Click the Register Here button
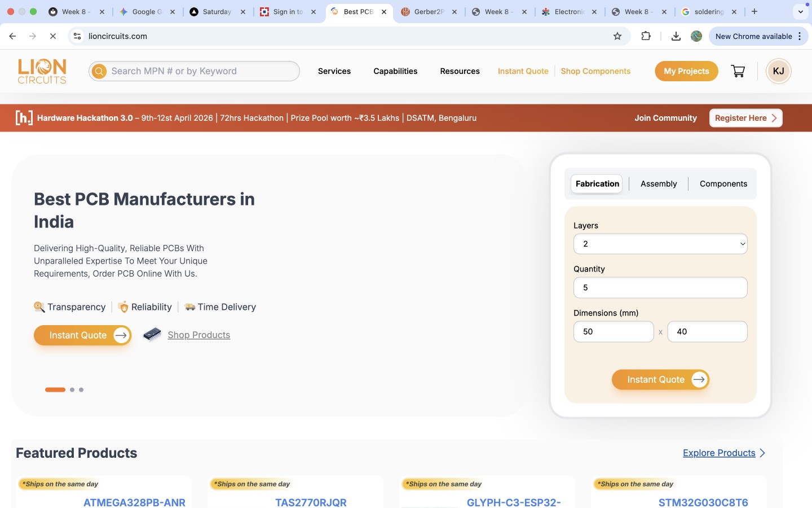The height and width of the screenshot is (508, 812). pos(745,118)
